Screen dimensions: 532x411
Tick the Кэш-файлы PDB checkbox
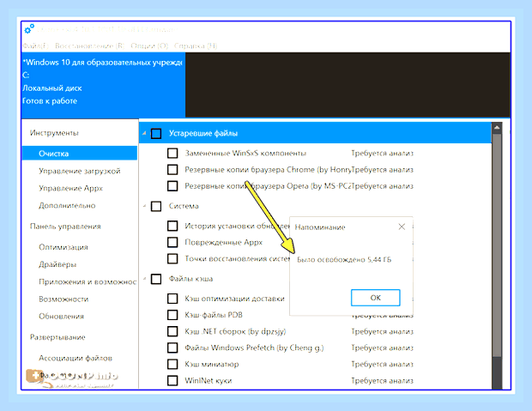[x=172, y=315]
